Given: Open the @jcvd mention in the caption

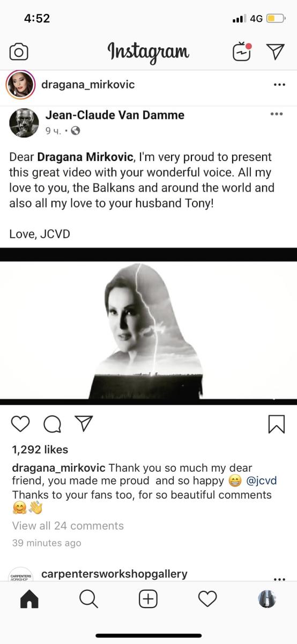Looking at the screenshot, I should [x=262, y=481].
